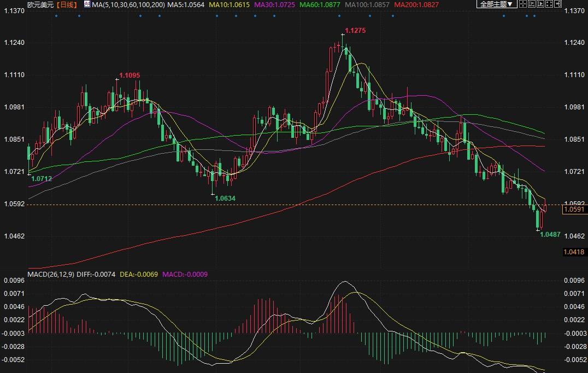588x373 pixels.
Task: Open the MA(5,10,30,60,100,200) parameter settings
Action: tap(128, 4)
